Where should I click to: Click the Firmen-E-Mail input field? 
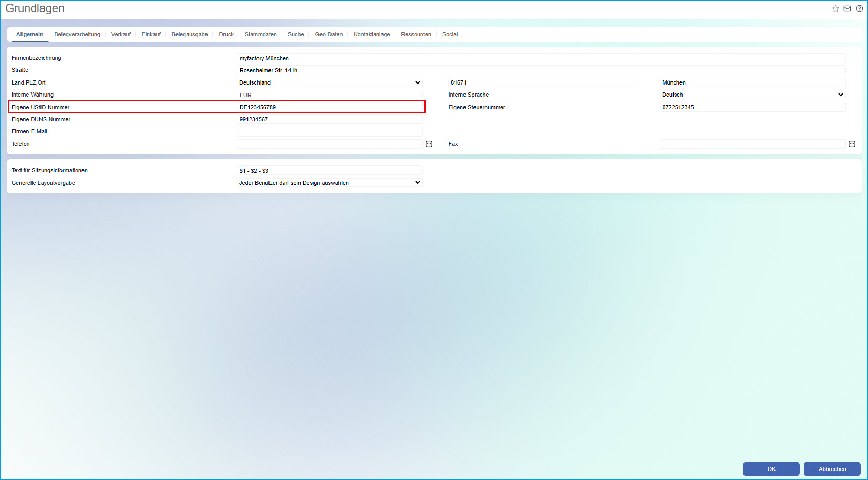[x=330, y=131]
